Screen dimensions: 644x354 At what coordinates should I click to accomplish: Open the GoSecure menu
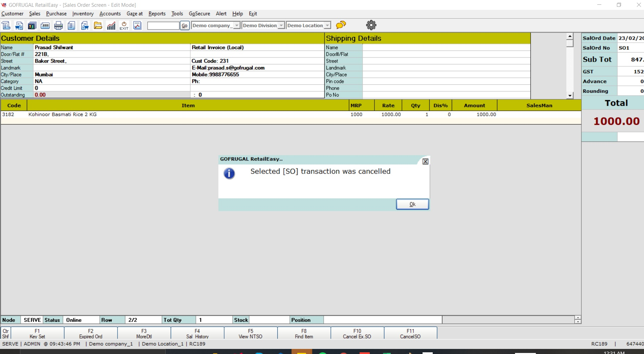click(199, 14)
